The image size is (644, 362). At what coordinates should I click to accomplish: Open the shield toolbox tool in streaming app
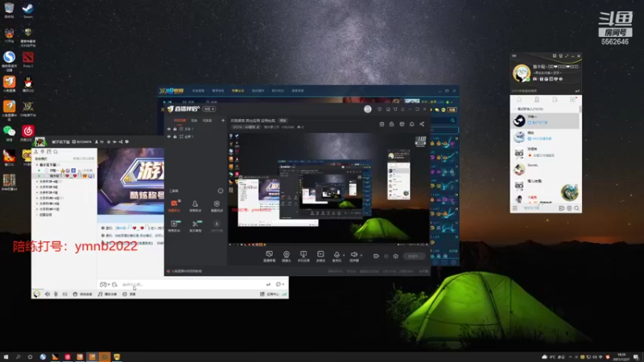217,206
